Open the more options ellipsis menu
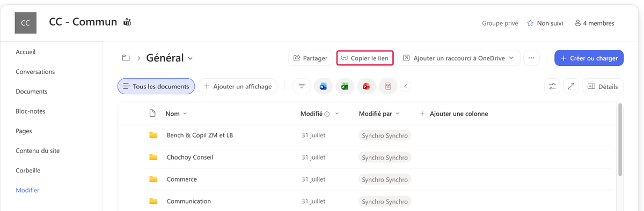 click(531, 58)
